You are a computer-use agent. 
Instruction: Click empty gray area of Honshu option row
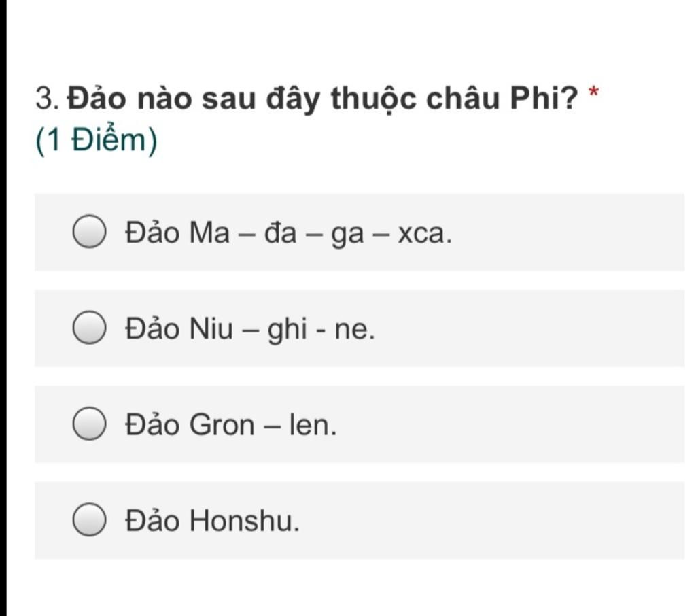pyautogui.click(x=493, y=520)
